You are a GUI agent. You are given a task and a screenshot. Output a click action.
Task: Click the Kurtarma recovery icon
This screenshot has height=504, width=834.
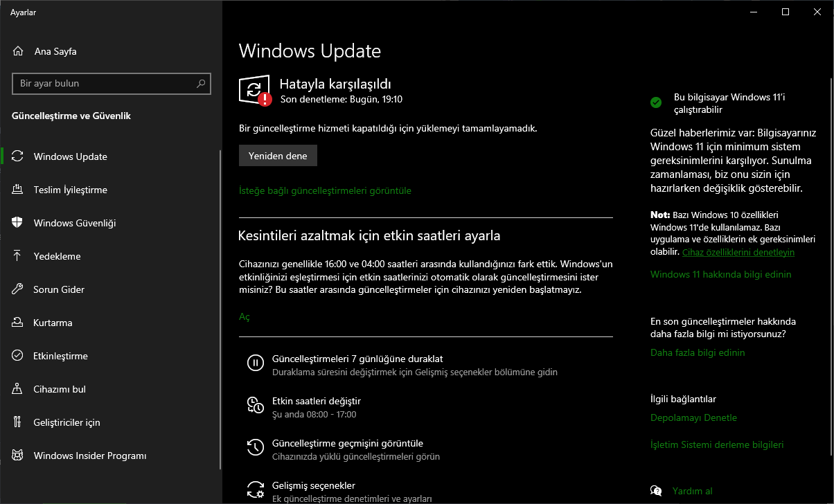tap(18, 323)
